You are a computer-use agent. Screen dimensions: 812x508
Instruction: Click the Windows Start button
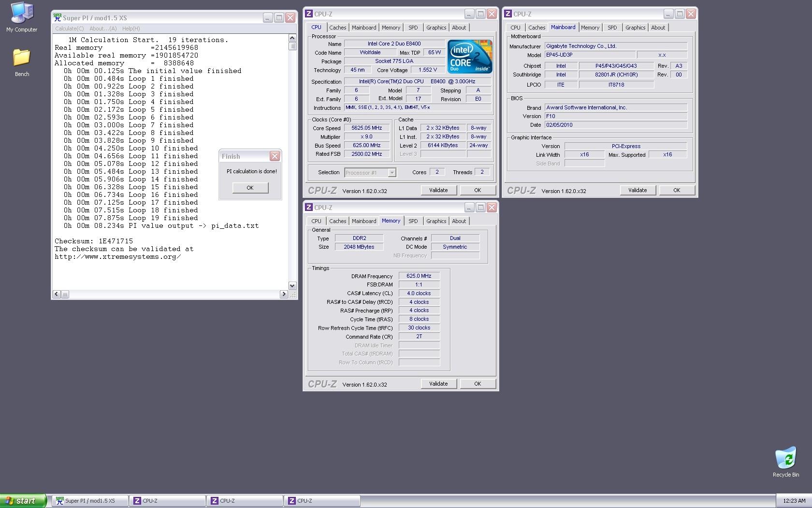coord(23,501)
